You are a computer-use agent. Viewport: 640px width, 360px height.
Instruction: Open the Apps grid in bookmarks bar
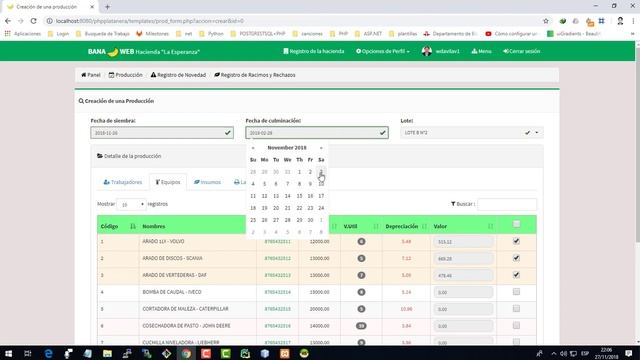point(7,33)
